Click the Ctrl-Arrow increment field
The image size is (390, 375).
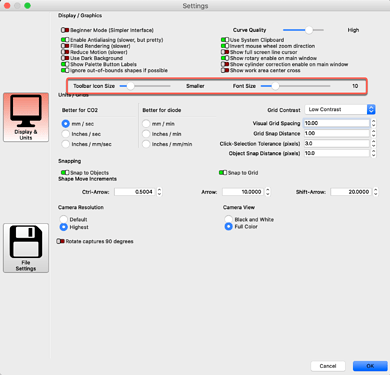[x=135, y=192]
